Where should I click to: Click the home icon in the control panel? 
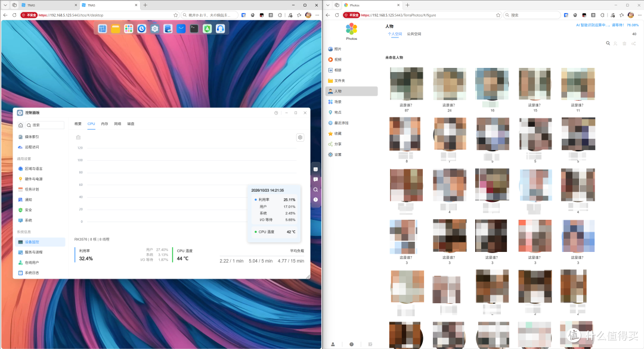pos(20,125)
